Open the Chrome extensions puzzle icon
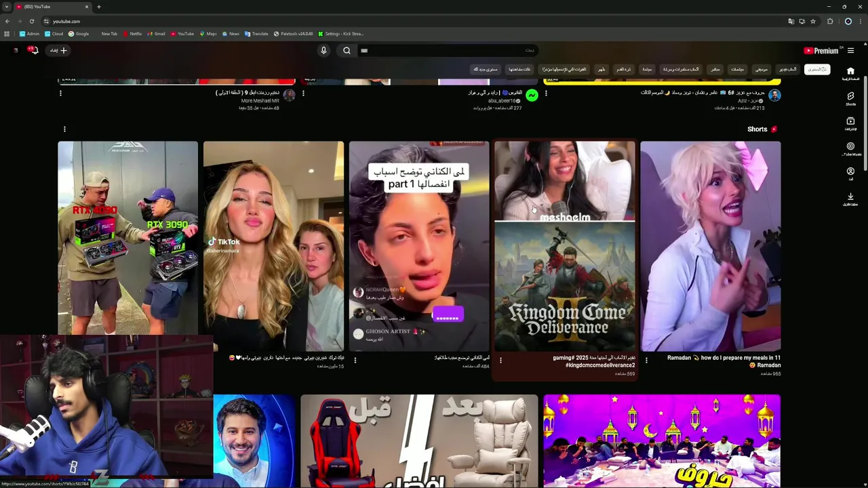 [830, 21]
